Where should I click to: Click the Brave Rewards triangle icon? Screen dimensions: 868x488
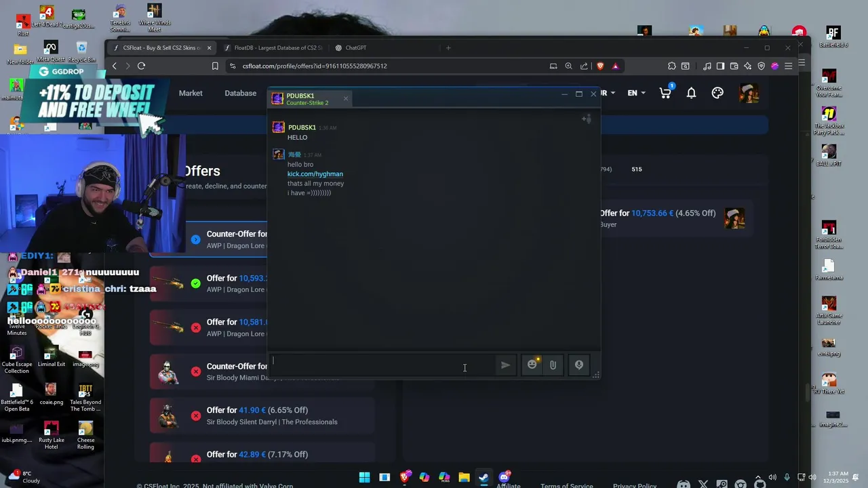click(x=615, y=66)
